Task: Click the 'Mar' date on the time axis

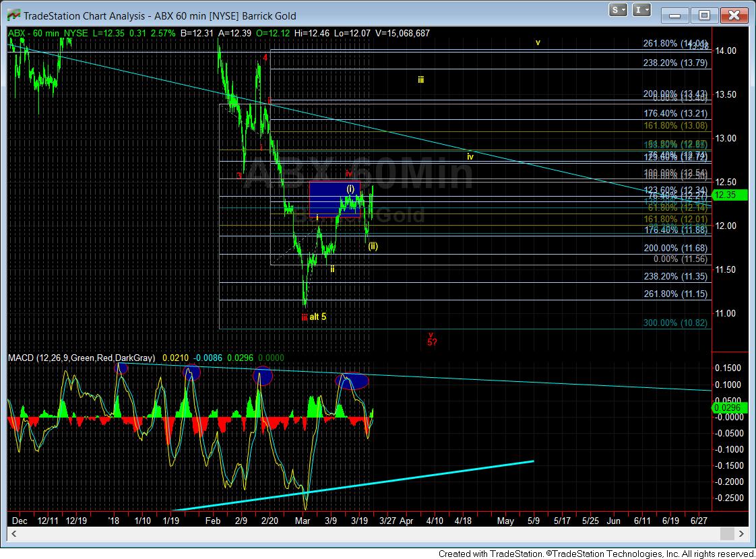Action: click(302, 521)
